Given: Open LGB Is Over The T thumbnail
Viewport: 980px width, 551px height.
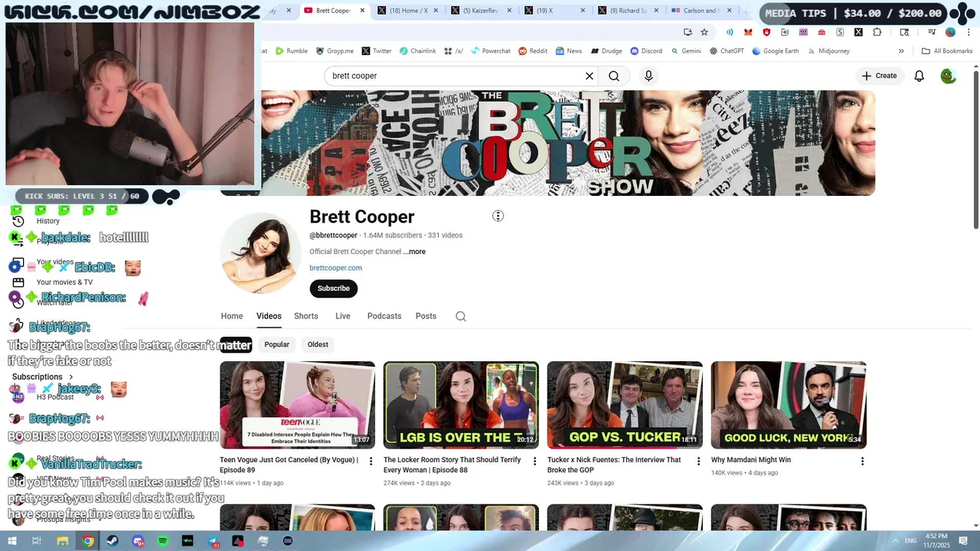Looking at the screenshot, I should [x=461, y=405].
